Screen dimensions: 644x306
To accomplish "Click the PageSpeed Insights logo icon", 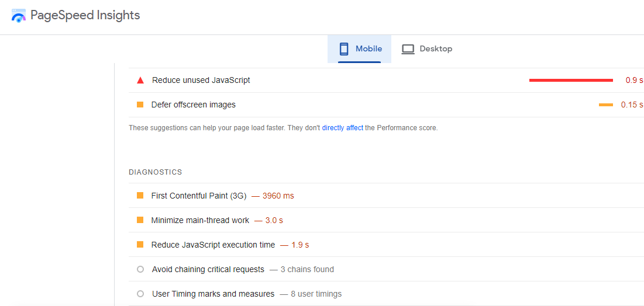I will click(19, 16).
